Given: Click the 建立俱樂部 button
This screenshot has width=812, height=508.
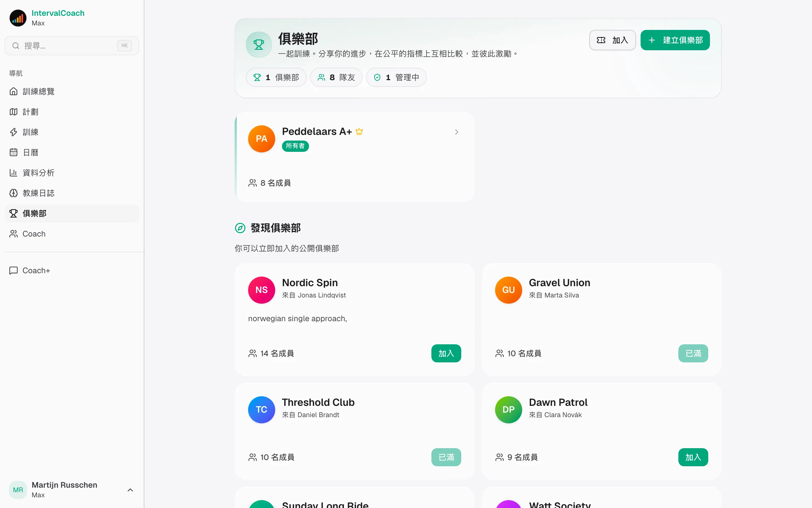Looking at the screenshot, I should tap(675, 40).
